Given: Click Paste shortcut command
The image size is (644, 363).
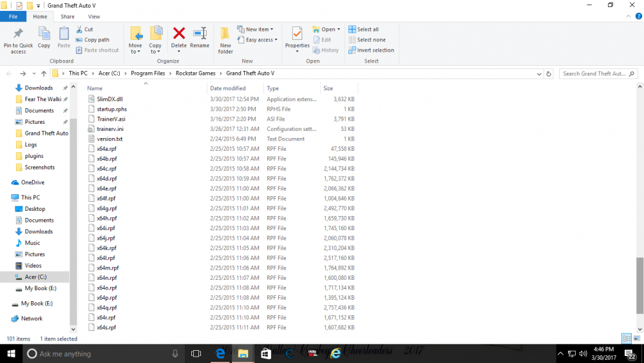Looking at the screenshot, I should (97, 50).
